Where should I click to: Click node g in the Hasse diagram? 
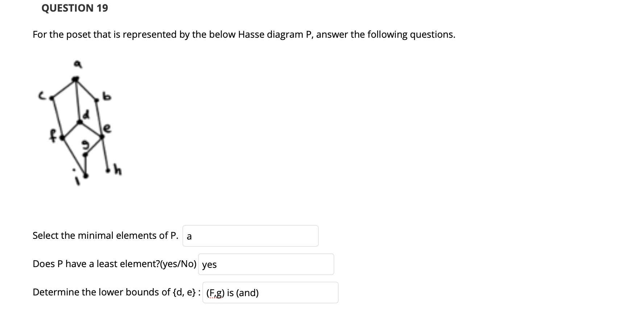[x=86, y=154]
